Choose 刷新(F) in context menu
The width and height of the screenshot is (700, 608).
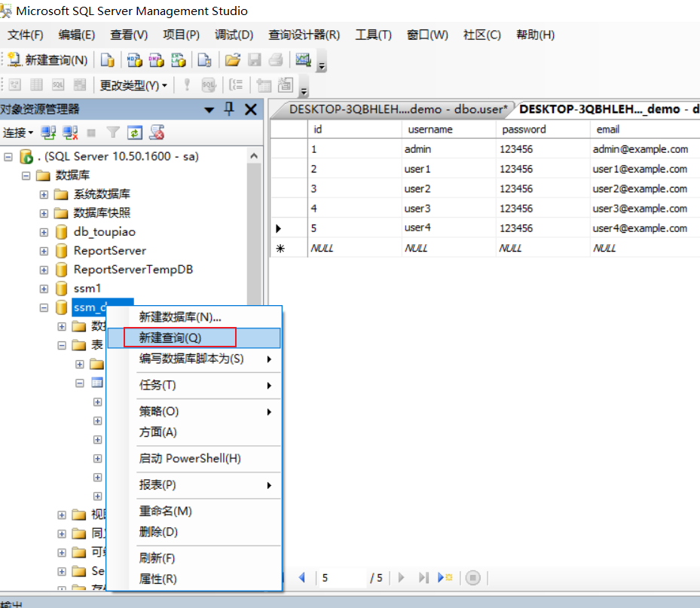194,558
